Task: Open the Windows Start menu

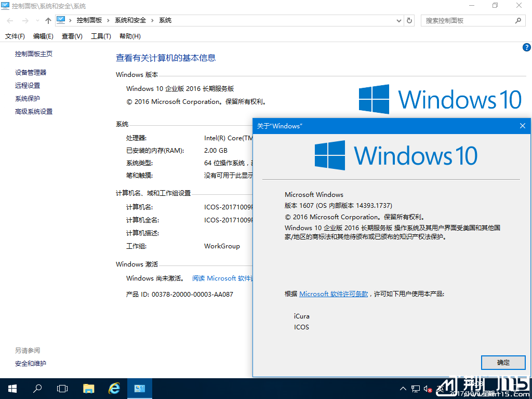Action: click(x=12, y=389)
